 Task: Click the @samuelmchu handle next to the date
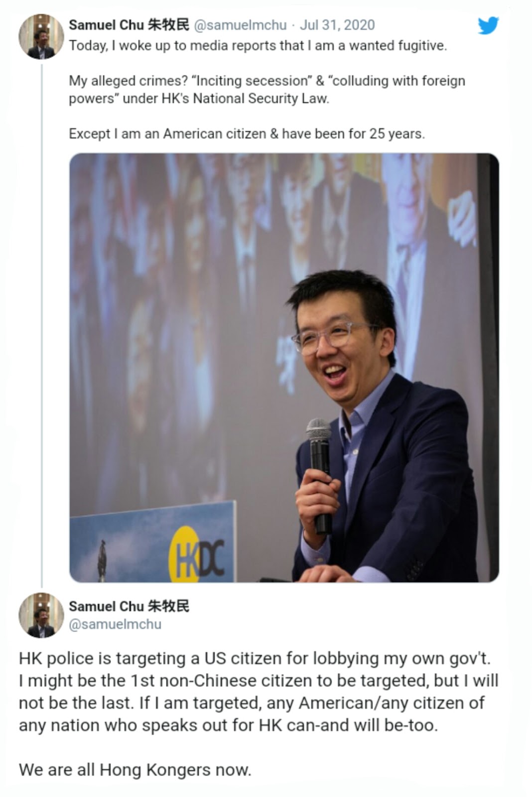coord(240,25)
